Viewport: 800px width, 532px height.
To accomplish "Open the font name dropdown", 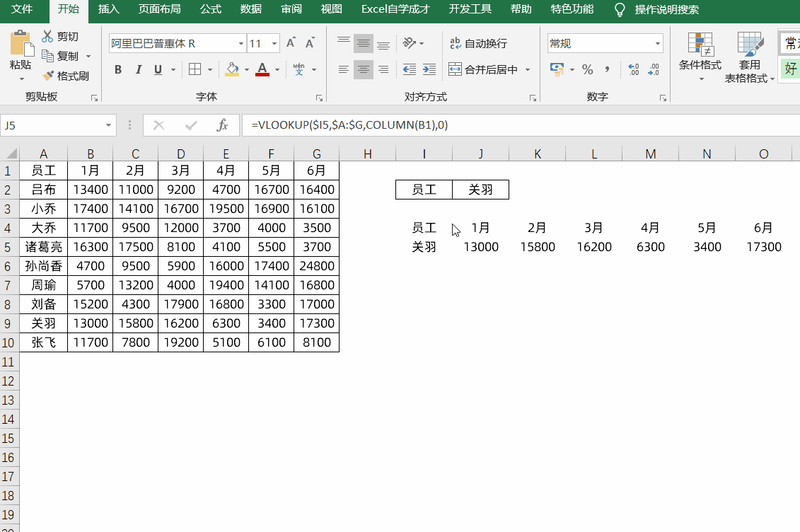I will tap(240, 43).
